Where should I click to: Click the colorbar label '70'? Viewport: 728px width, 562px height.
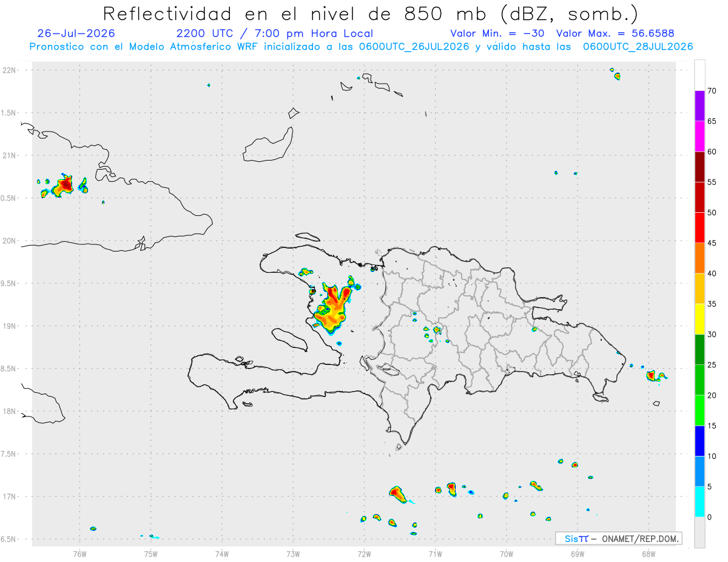[x=712, y=91]
